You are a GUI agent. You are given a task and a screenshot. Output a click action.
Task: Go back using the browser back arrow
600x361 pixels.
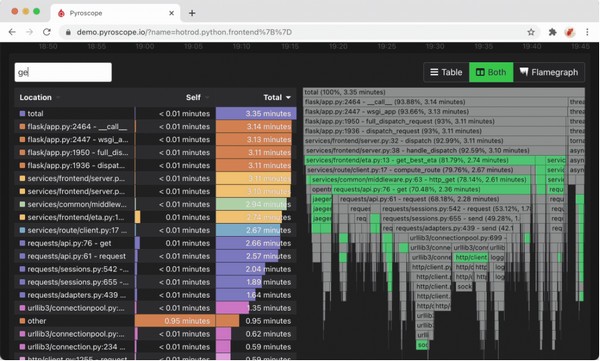click(12, 32)
